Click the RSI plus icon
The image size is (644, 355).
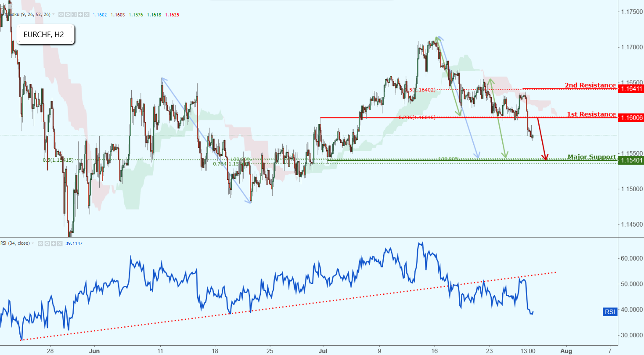point(53,243)
